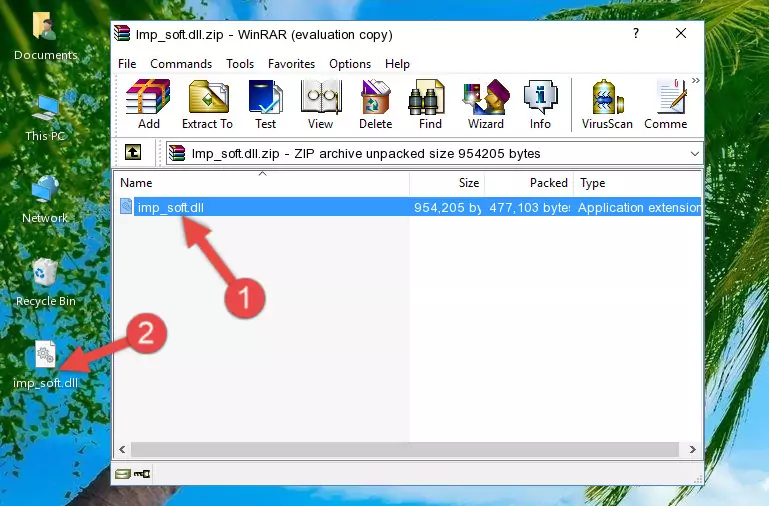769x506 pixels.
Task: Click the View file icon
Action: 321,104
